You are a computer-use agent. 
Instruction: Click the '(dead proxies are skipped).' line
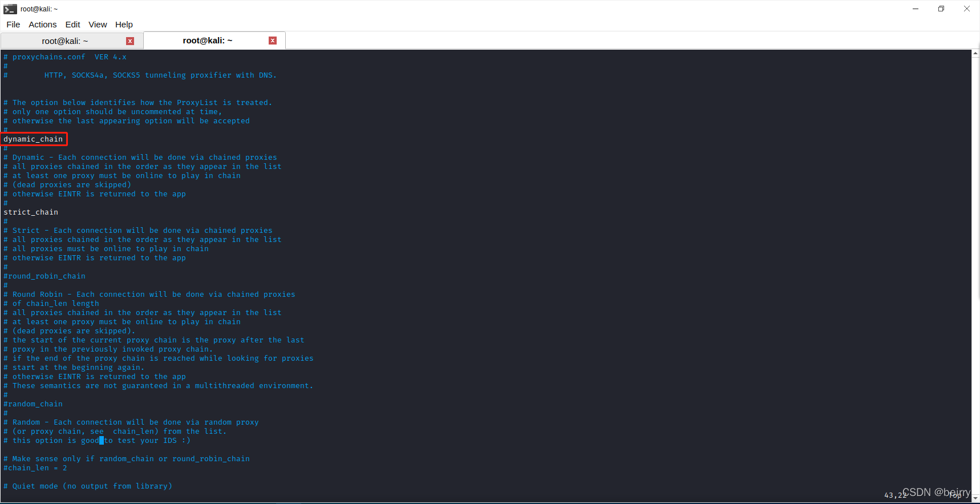click(x=70, y=331)
